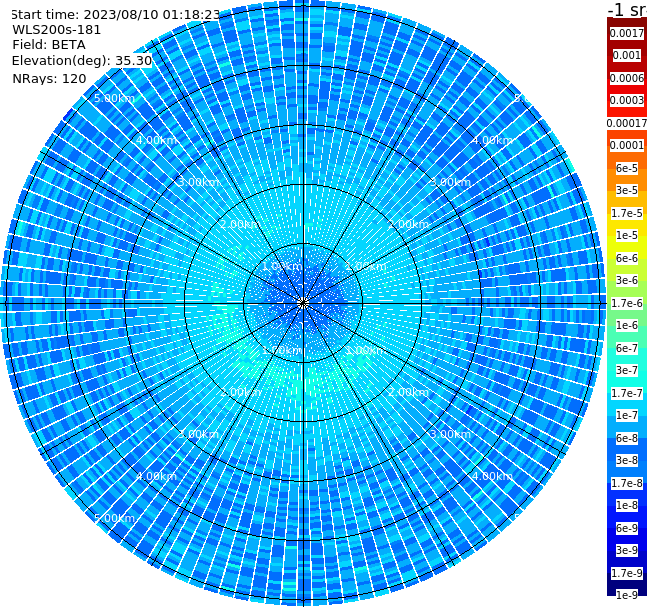Select the 1e-6 colorbar tick label
This screenshot has height=607, width=647.
click(x=627, y=325)
